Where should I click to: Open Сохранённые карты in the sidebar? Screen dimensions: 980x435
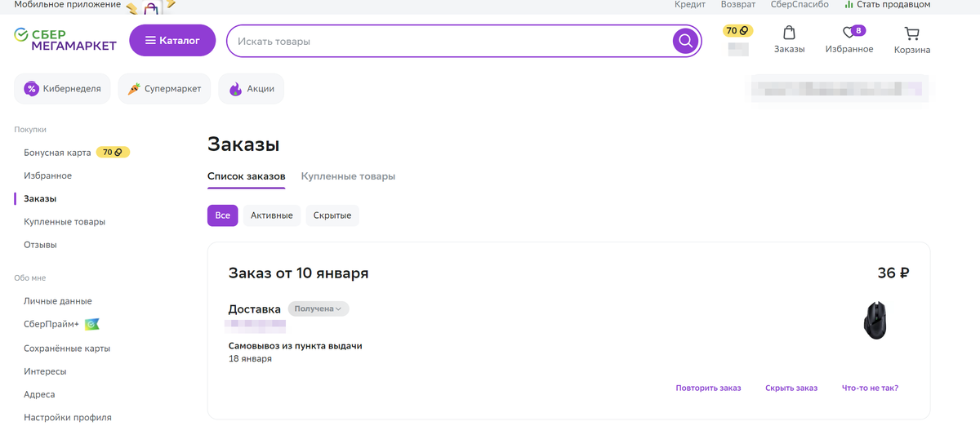tap(67, 348)
